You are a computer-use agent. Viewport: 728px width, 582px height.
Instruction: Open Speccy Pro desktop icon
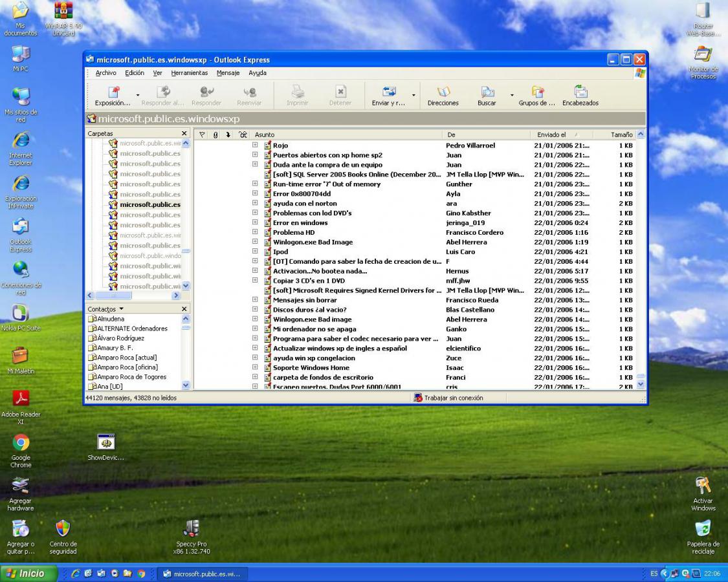(x=192, y=530)
